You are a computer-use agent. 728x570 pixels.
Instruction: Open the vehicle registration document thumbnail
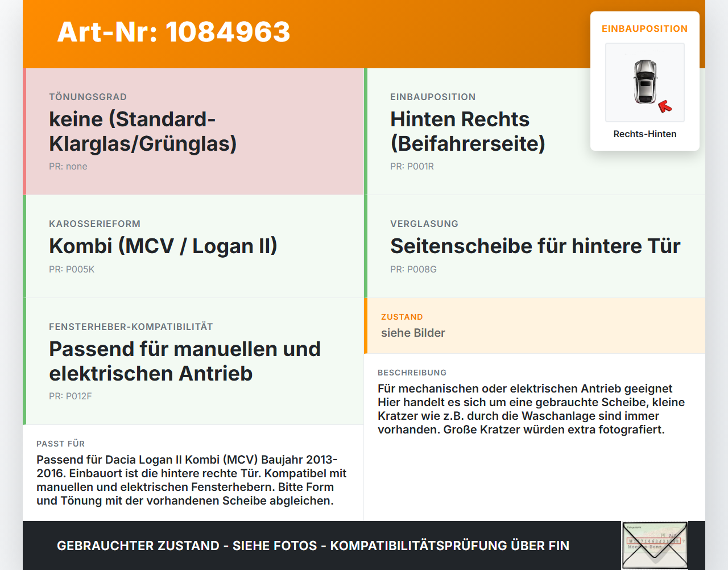click(655, 546)
